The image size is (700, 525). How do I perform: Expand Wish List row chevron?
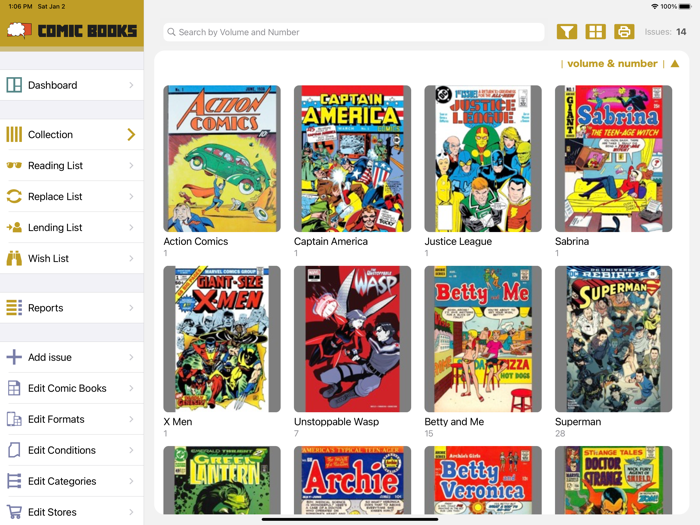[x=131, y=258]
